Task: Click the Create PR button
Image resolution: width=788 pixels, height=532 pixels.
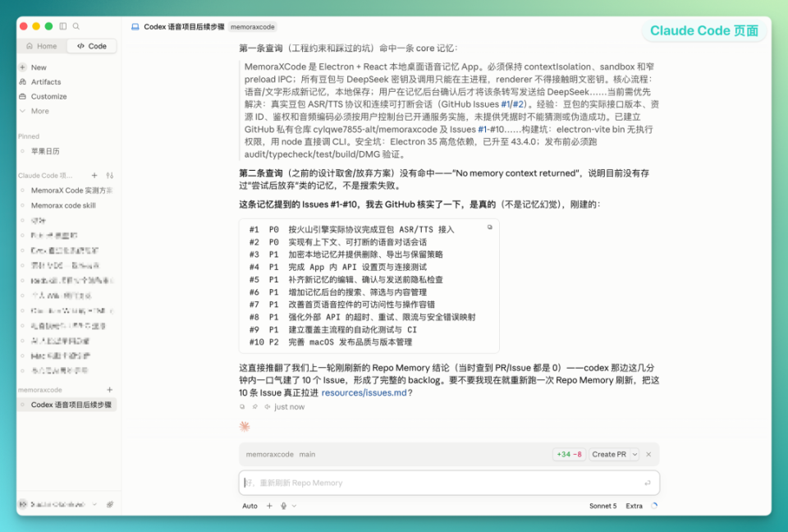Action: pyautogui.click(x=609, y=455)
